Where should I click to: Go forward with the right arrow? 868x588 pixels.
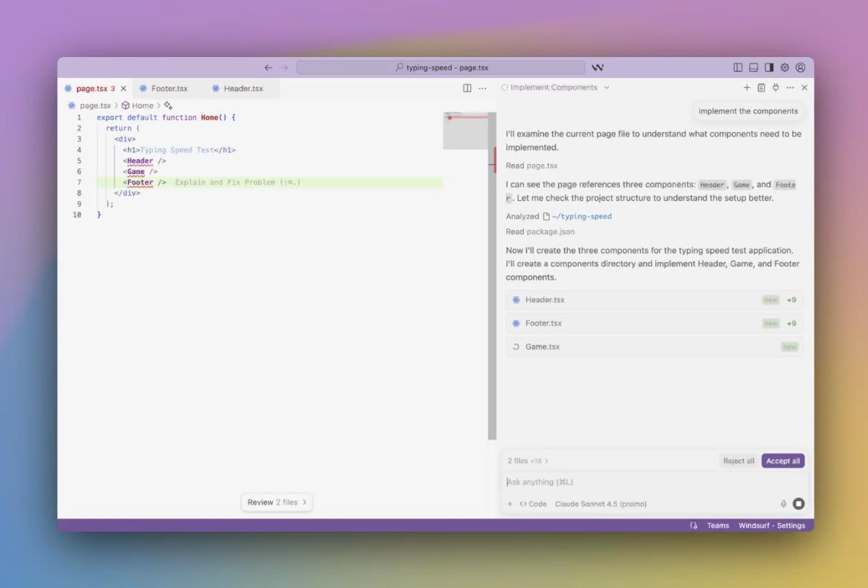point(284,68)
